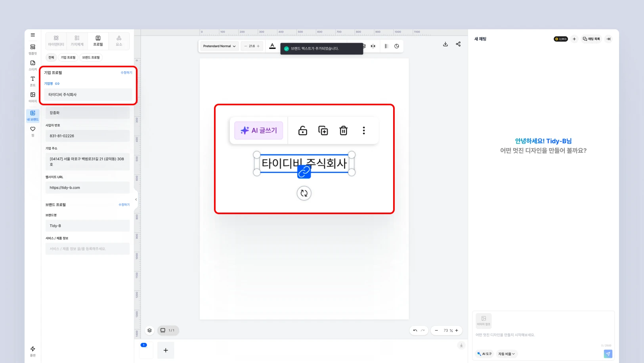This screenshot has width=644, height=363.
Task: Select the page 1 thumbnail
Action: pyautogui.click(x=146, y=350)
